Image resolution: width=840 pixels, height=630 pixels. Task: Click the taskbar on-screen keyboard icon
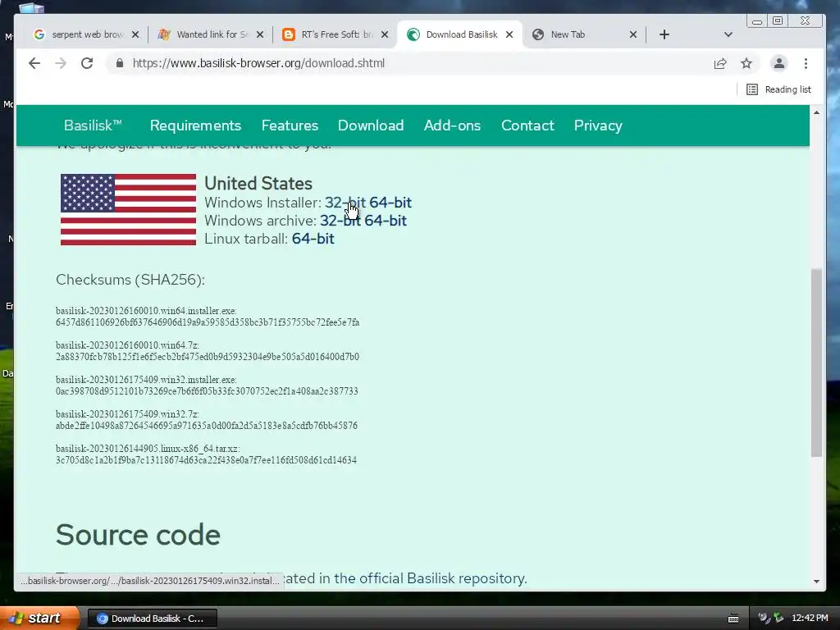(x=733, y=619)
